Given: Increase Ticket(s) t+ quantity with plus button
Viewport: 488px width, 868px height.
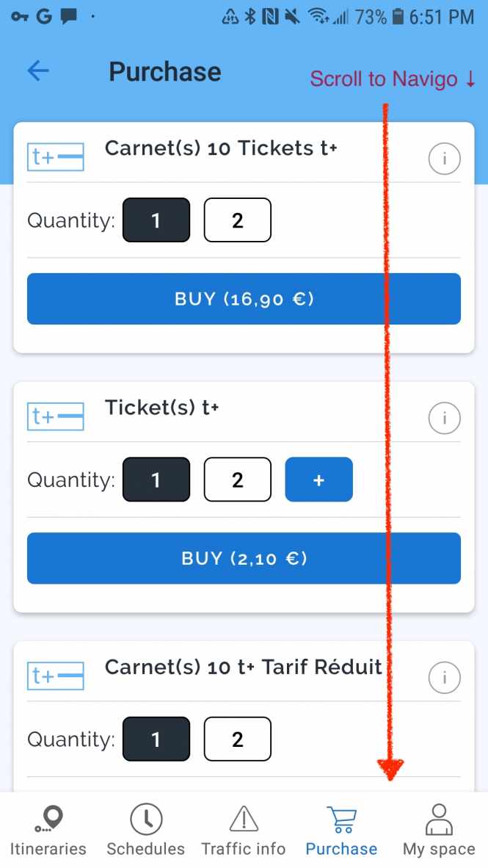Looking at the screenshot, I should (318, 480).
